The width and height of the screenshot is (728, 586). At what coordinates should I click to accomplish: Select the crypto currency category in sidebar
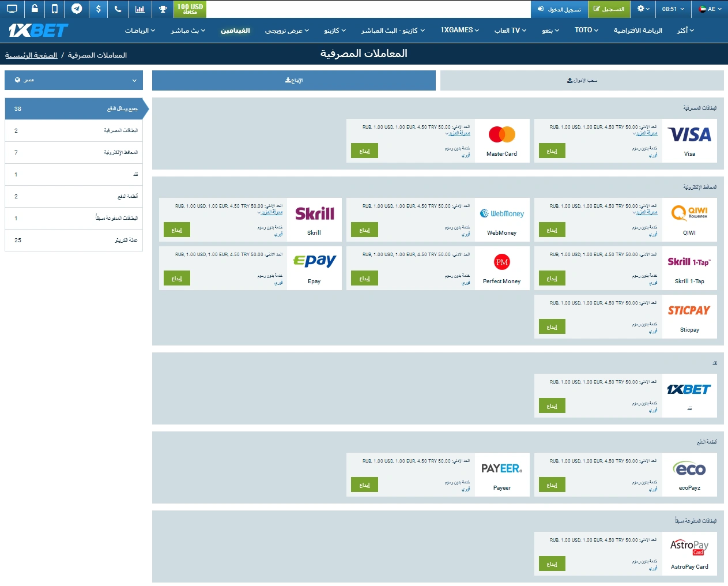pos(73,240)
